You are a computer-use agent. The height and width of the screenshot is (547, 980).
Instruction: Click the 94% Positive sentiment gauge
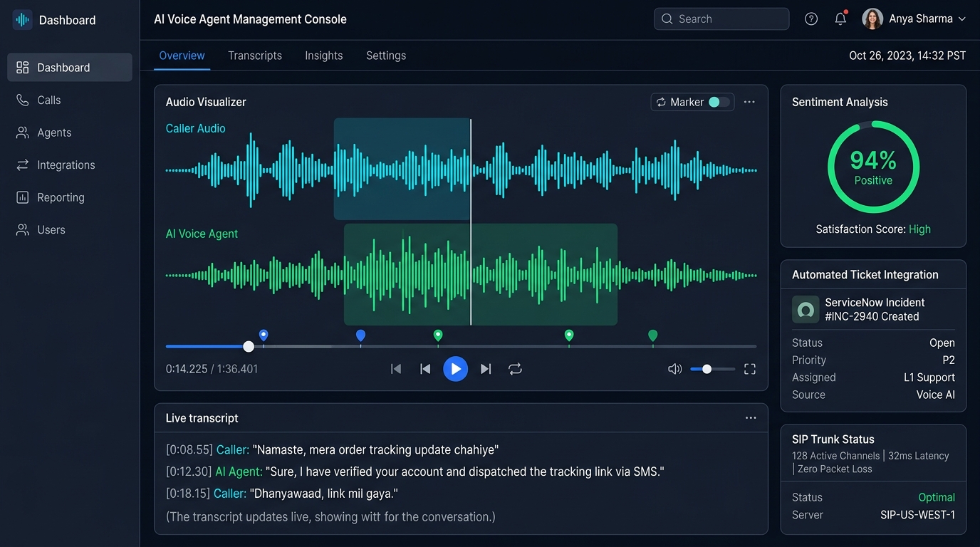(x=873, y=167)
